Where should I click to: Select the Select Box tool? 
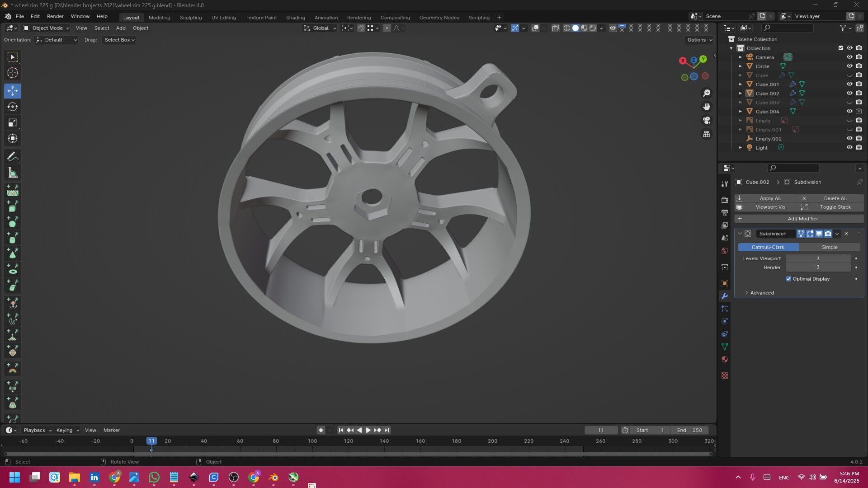click(x=13, y=57)
